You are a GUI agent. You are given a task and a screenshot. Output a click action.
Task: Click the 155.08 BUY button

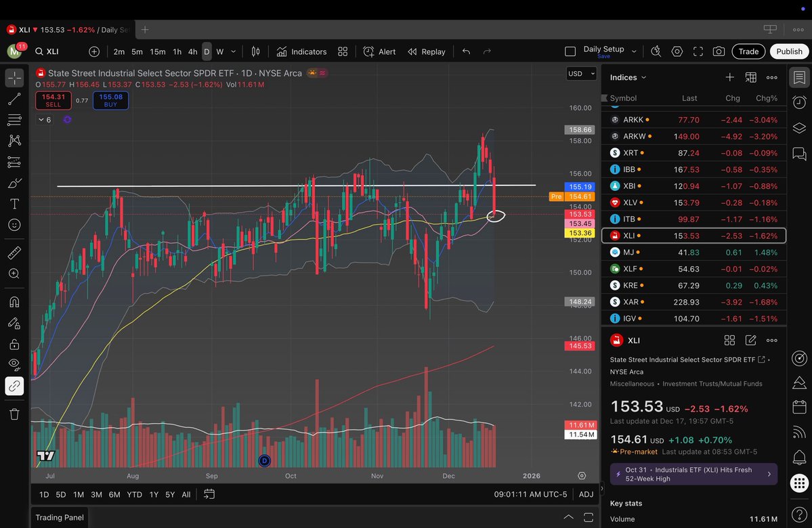[x=111, y=100]
